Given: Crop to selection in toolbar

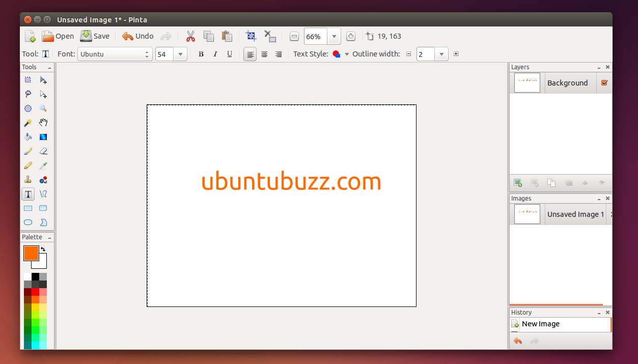Looking at the screenshot, I should click(x=251, y=36).
